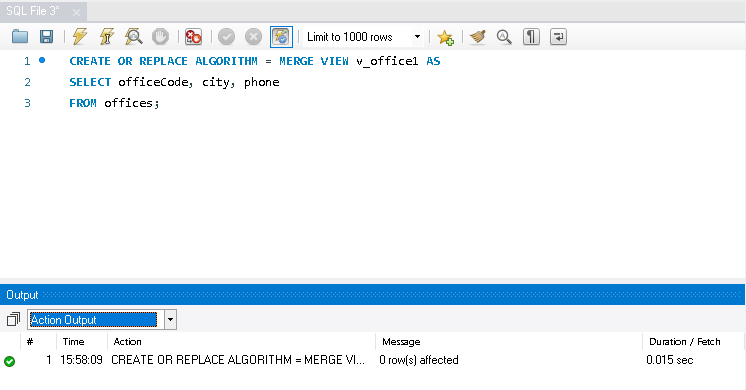The width and height of the screenshot is (746, 390).
Task: Click line number 2 in the gutter
Action: [28, 82]
